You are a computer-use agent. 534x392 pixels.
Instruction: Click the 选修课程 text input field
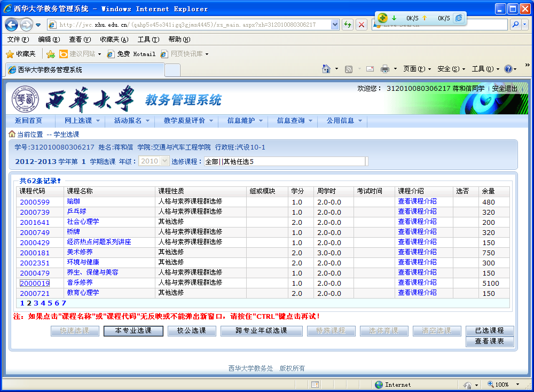pos(286,161)
